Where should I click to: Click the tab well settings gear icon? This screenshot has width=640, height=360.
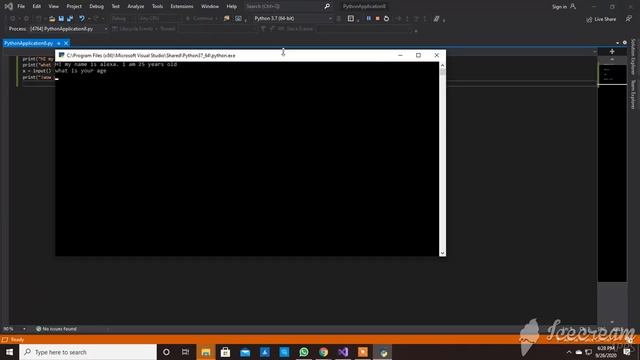click(624, 42)
